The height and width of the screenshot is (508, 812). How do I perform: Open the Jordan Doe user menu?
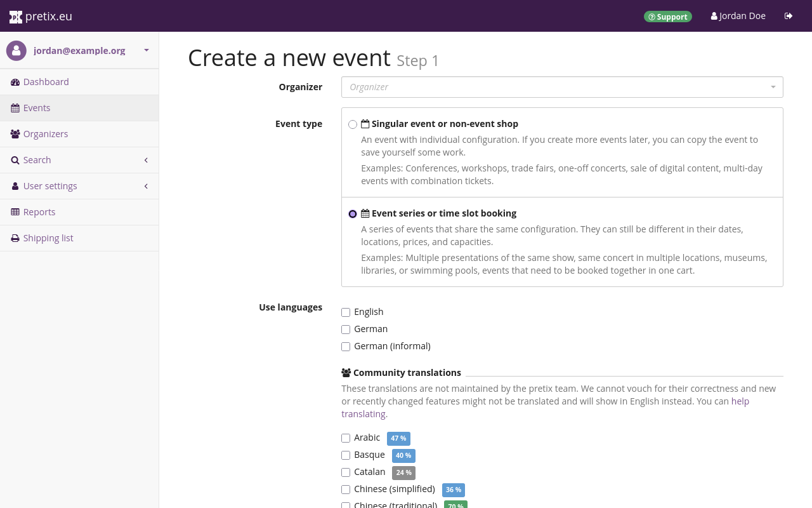[x=738, y=15]
